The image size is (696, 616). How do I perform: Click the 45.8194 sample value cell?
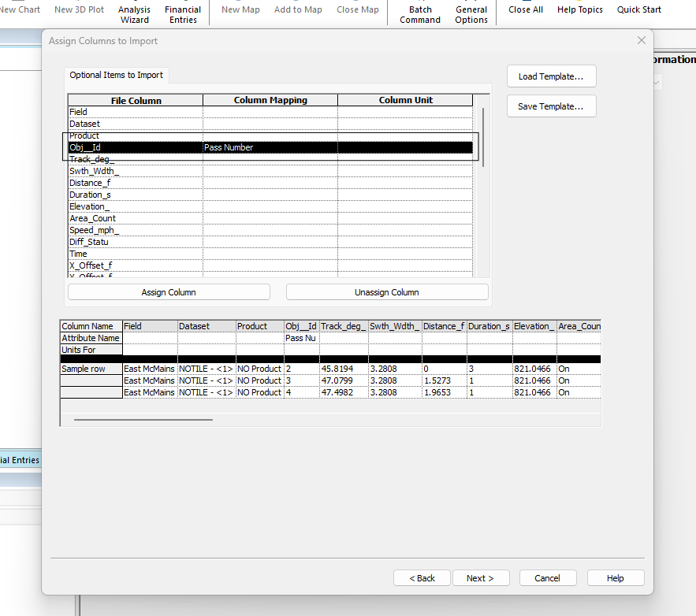pyautogui.click(x=344, y=369)
